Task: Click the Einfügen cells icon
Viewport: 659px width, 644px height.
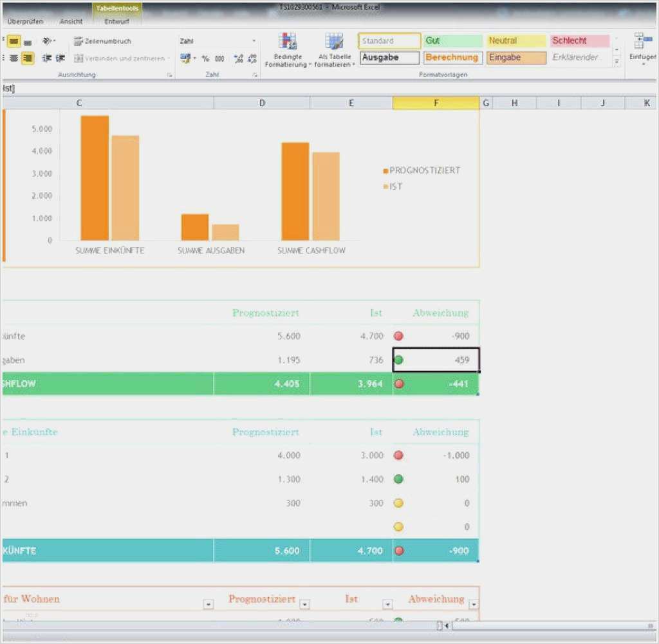Action: tap(642, 42)
